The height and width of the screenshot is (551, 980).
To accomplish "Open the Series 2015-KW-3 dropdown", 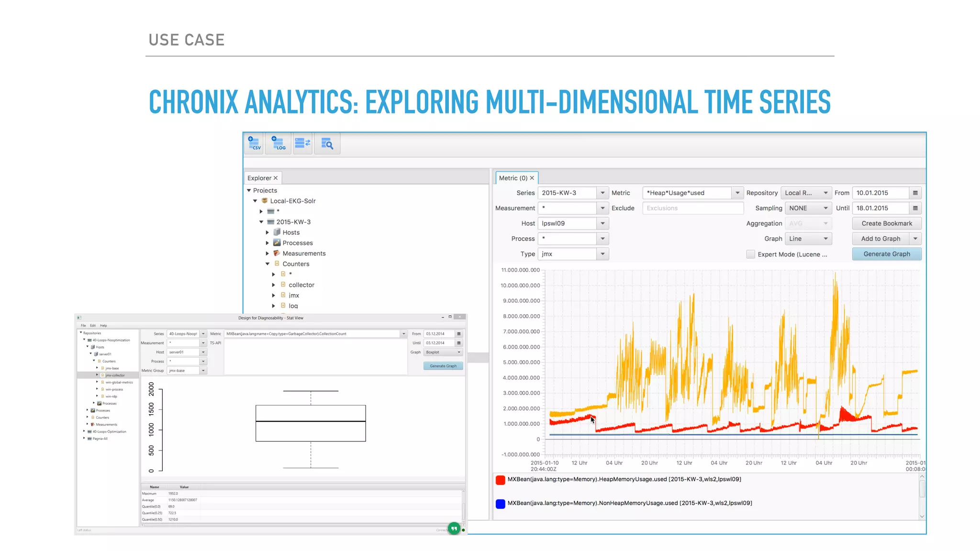I will point(602,193).
